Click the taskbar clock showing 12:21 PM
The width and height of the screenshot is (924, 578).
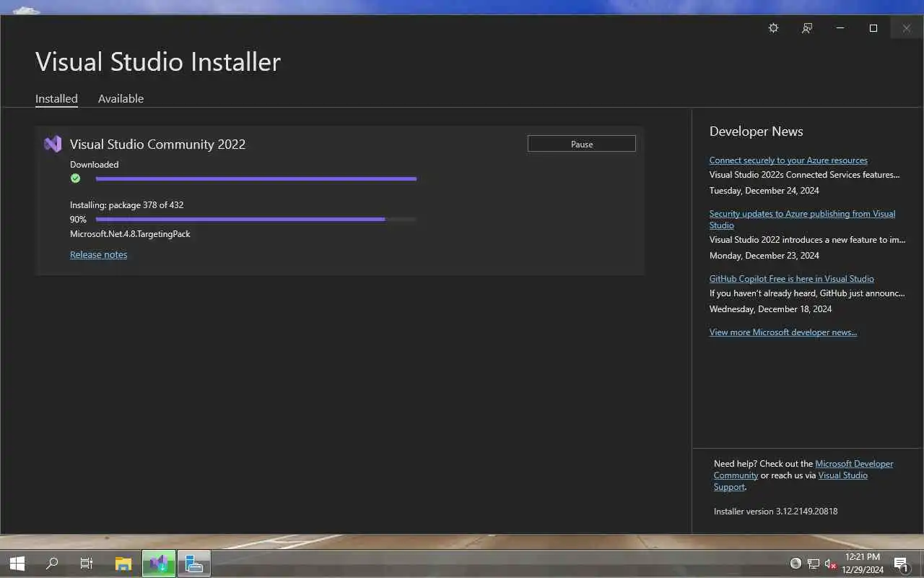coord(863,564)
